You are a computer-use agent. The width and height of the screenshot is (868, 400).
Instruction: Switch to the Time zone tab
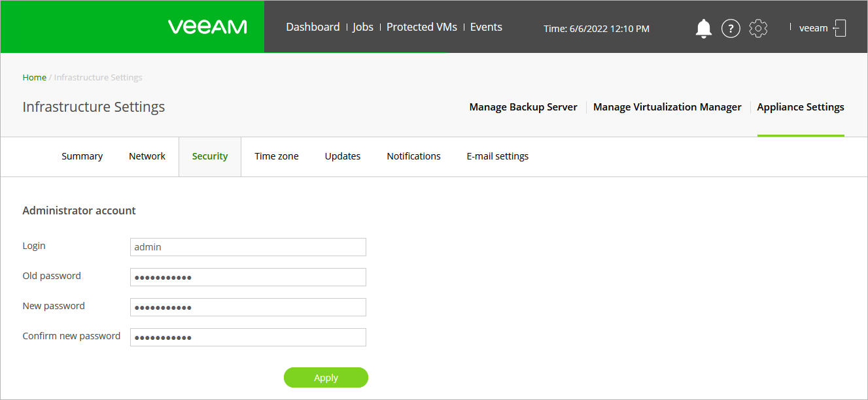click(277, 156)
